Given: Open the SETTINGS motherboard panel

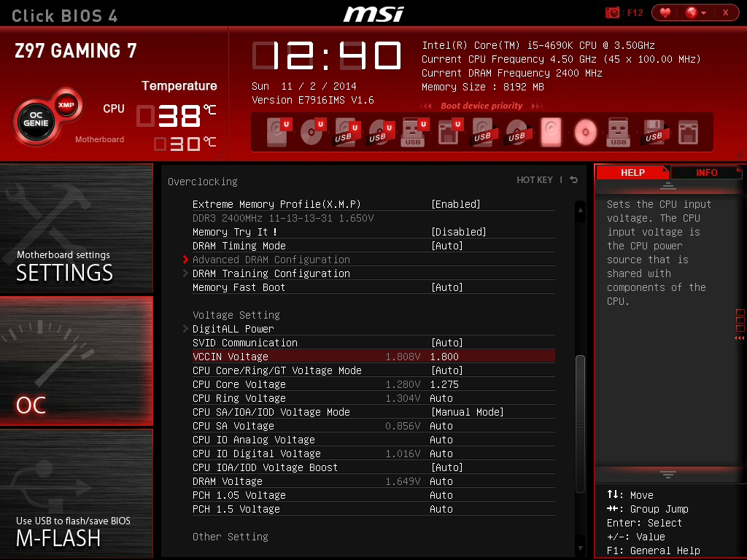Looking at the screenshot, I should [77, 230].
